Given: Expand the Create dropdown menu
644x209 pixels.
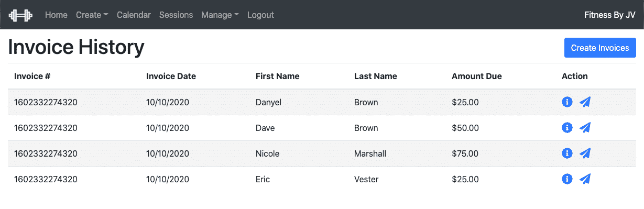Looking at the screenshot, I should [x=92, y=15].
